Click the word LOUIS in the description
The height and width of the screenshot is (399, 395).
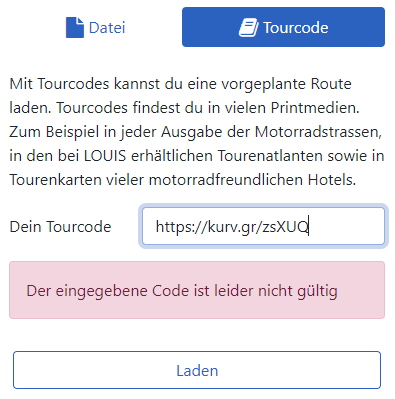click(x=105, y=156)
